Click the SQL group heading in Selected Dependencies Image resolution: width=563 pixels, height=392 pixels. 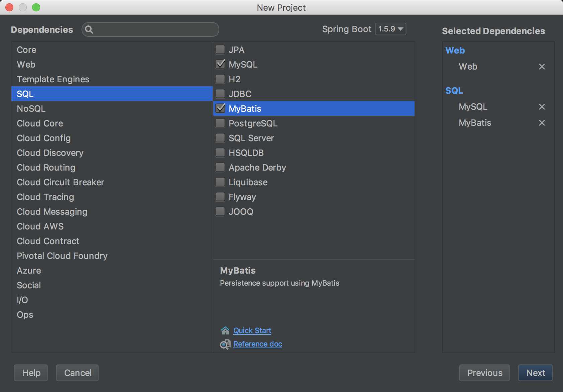click(454, 91)
